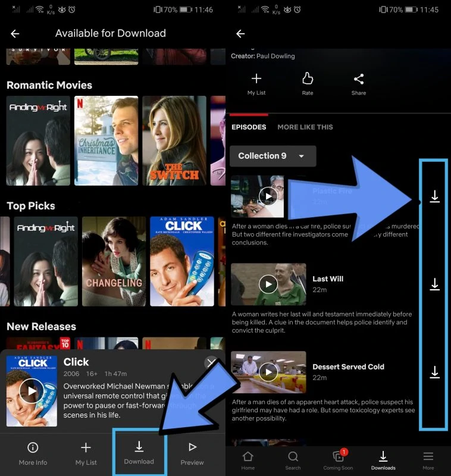Screen dimensions: 451x476
Task: Open Finding Mr Right in Romantic Movies
Action: [38, 140]
